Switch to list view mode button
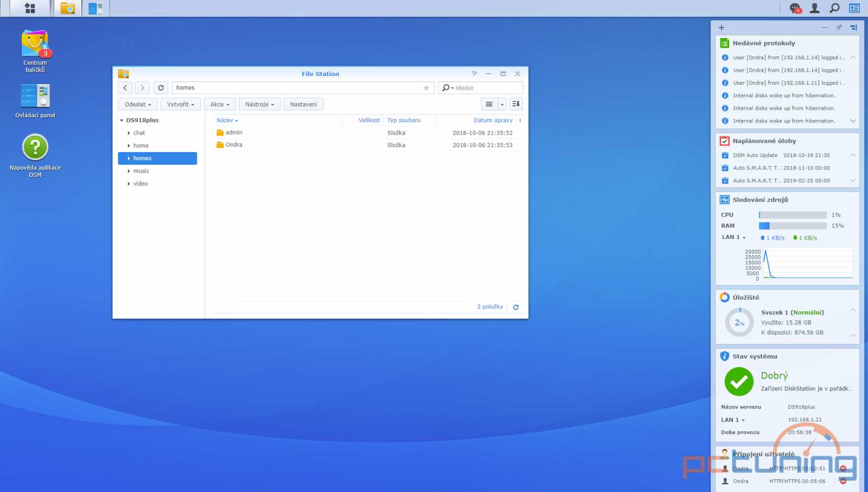The width and height of the screenshot is (868, 492). click(x=489, y=104)
